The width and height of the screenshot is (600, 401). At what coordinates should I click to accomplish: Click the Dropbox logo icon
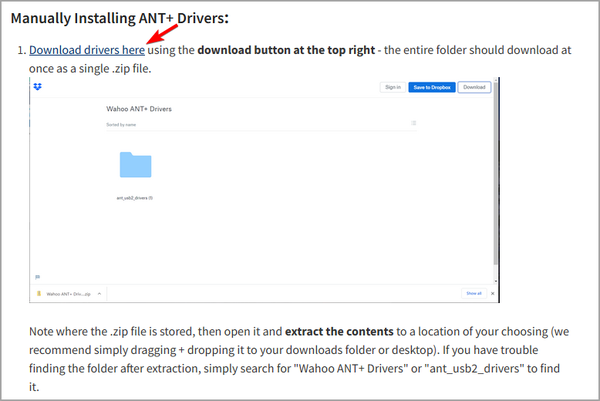[38, 87]
